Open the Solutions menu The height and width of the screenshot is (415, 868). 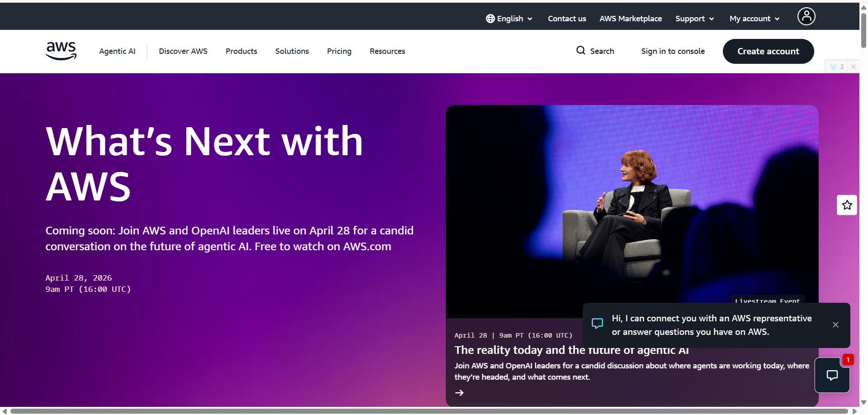pyautogui.click(x=292, y=51)
